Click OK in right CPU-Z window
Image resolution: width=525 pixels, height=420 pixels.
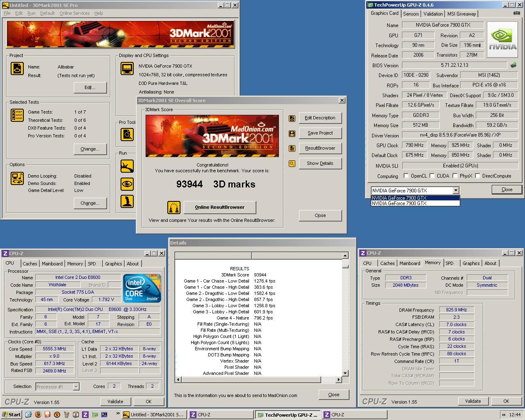tap(506, 401)
